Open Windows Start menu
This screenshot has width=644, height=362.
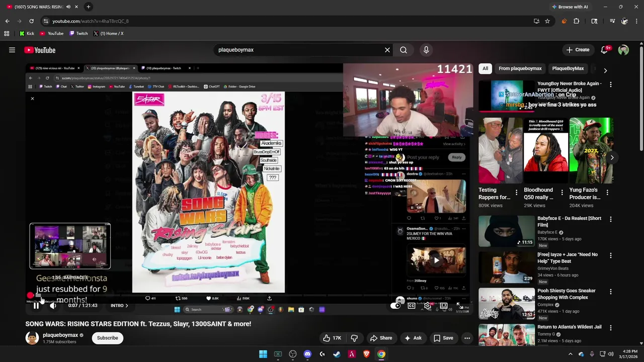[x=263, y=354]
